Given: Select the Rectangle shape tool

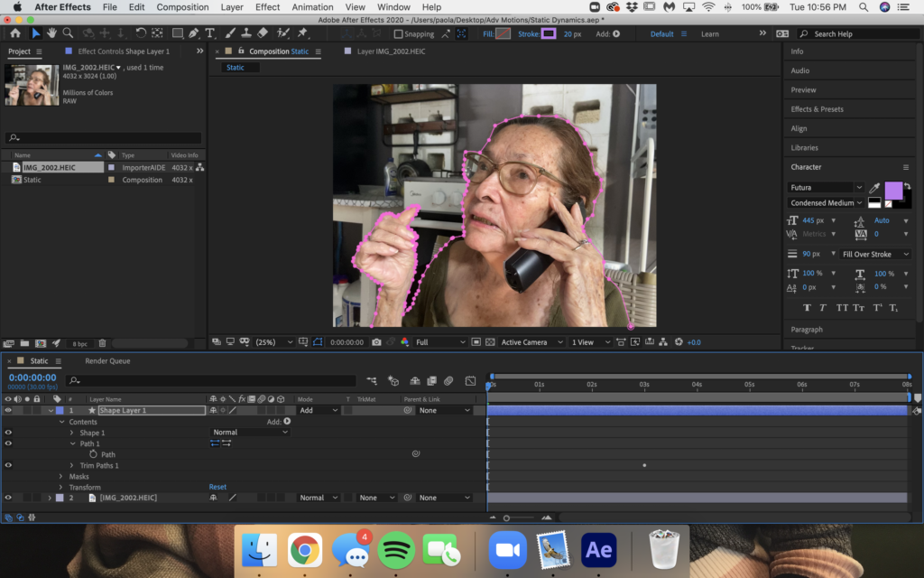Looking at the screenshot, I should [x=177, y=33].
